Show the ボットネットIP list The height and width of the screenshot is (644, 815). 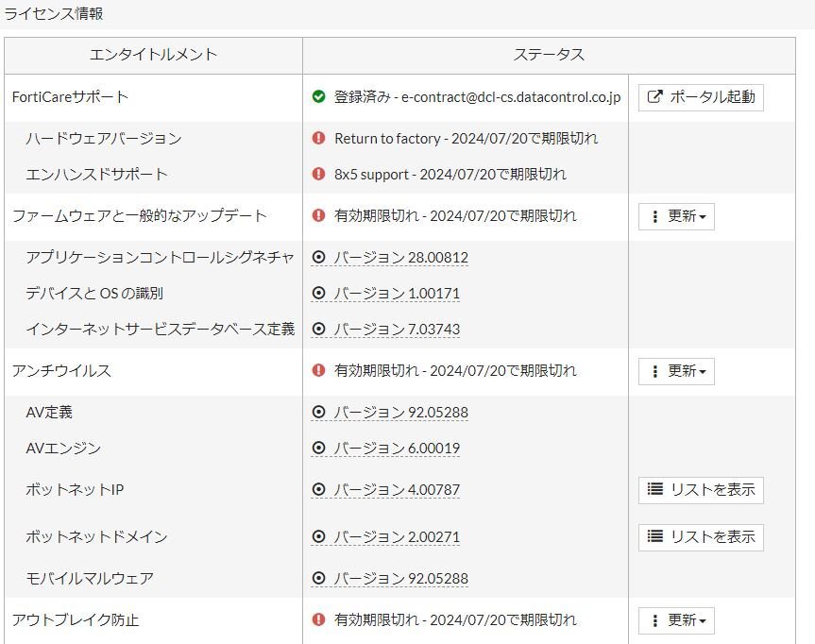point(701,490)
